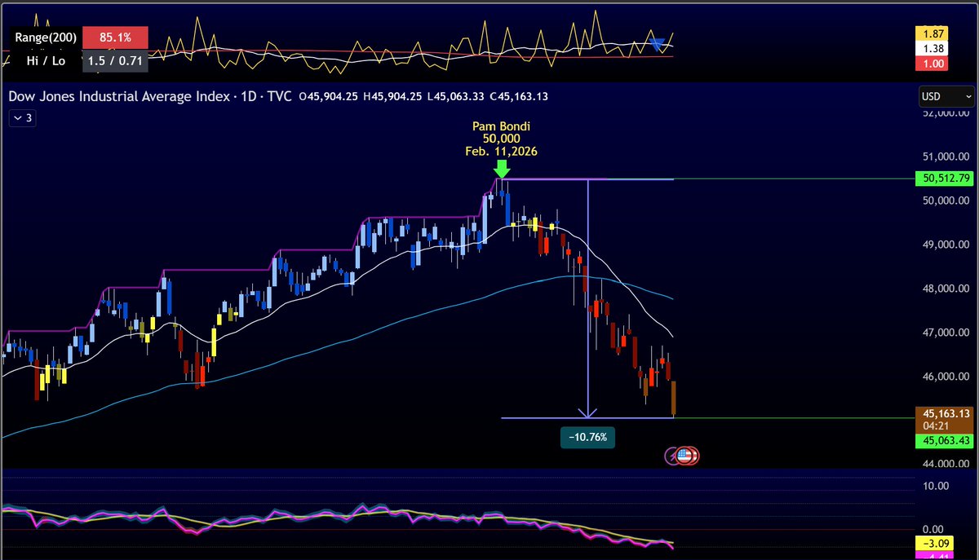The width and height of the screenshot is (979, 560).
Task: Click the small blue triangle marker in the Range pane
Action: coord(658,43)
